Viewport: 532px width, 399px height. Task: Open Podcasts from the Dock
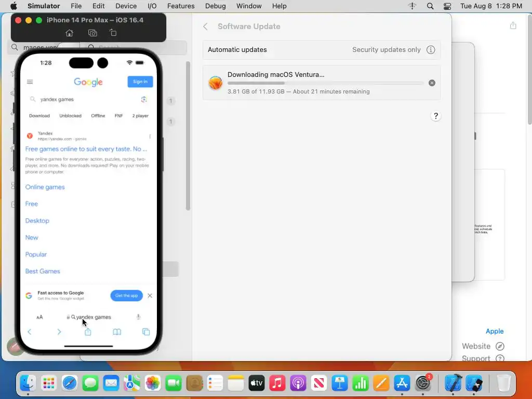click(298, 383)
